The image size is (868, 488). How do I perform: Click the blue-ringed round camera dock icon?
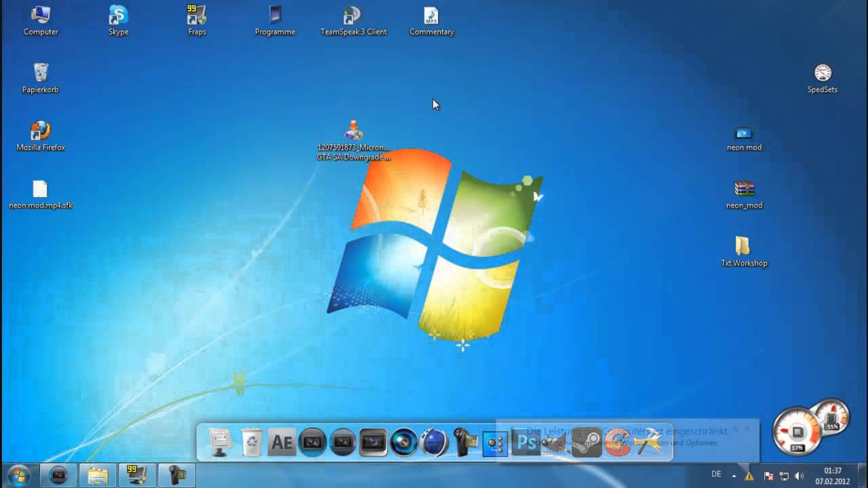click(313, 443)
